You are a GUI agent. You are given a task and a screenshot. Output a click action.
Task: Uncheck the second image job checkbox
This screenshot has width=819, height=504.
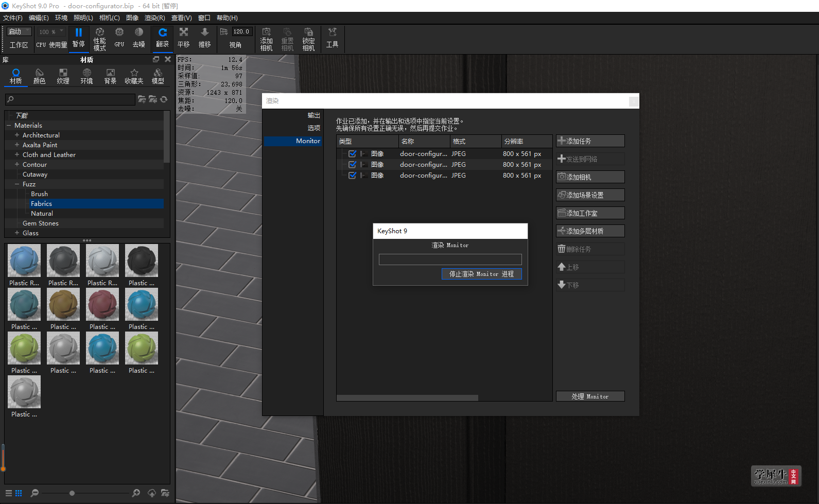353,165
